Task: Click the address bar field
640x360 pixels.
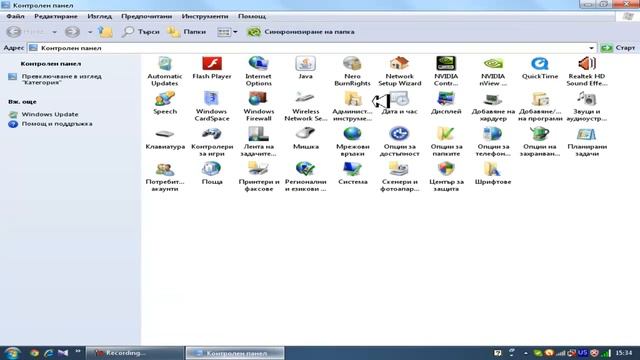Action: pyautogui.click(x=311, y=48)
